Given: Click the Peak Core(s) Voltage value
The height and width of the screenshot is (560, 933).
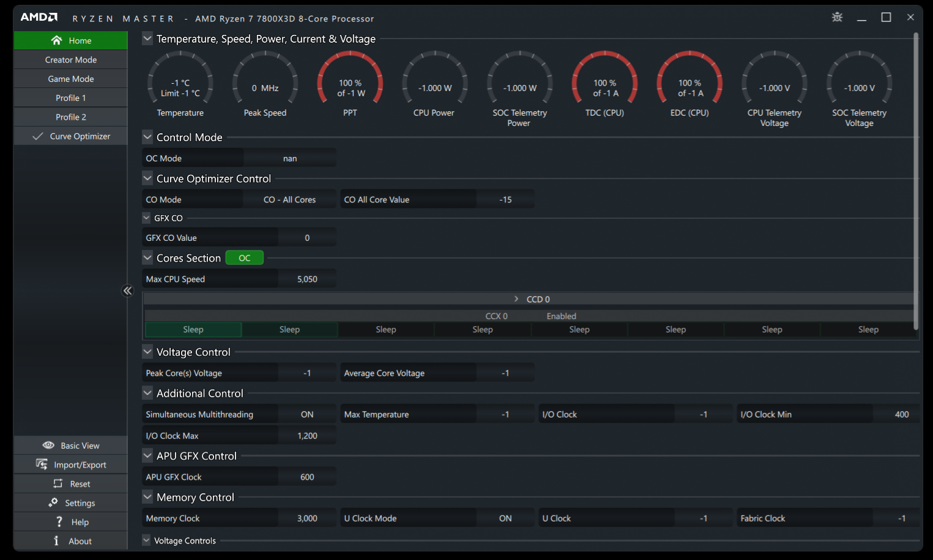Looking at the screenshot, I should [307, 373].
